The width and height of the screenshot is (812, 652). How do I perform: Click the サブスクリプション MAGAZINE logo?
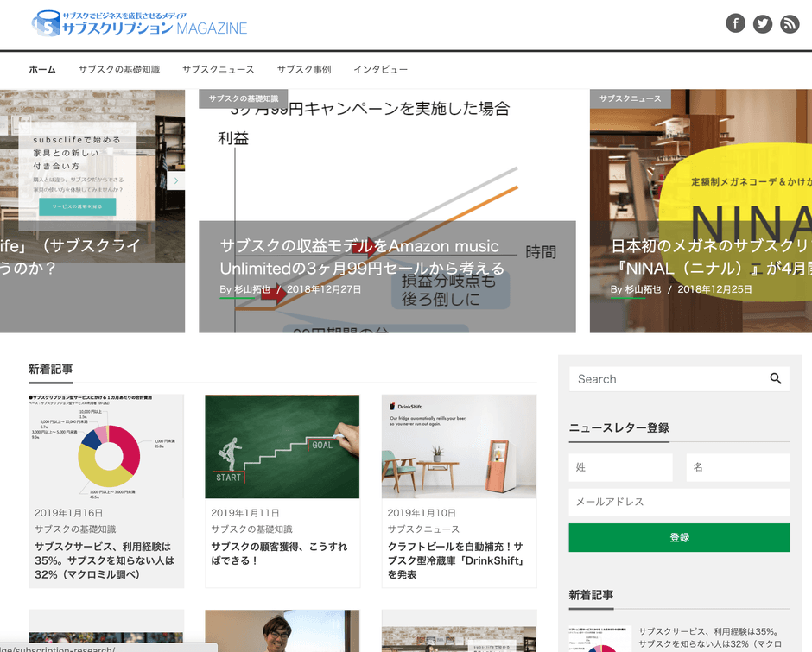(x=140, y=24)
